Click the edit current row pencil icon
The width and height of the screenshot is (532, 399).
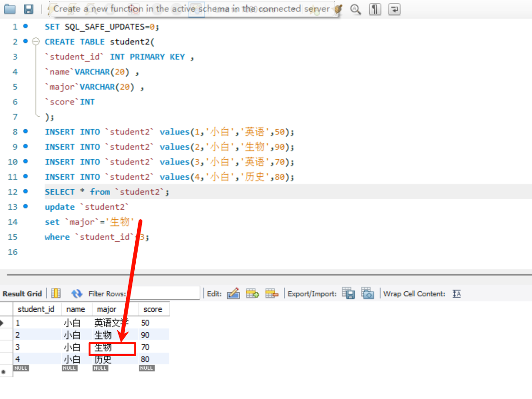(233, 293)
